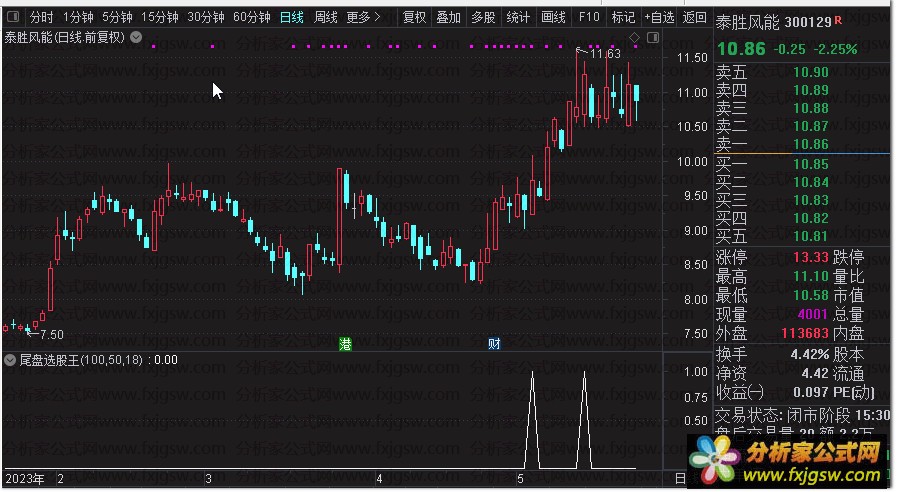Click 买五 bid price 10.81
The height and width of the screenshot is (492, 897).
coord(811,236)
